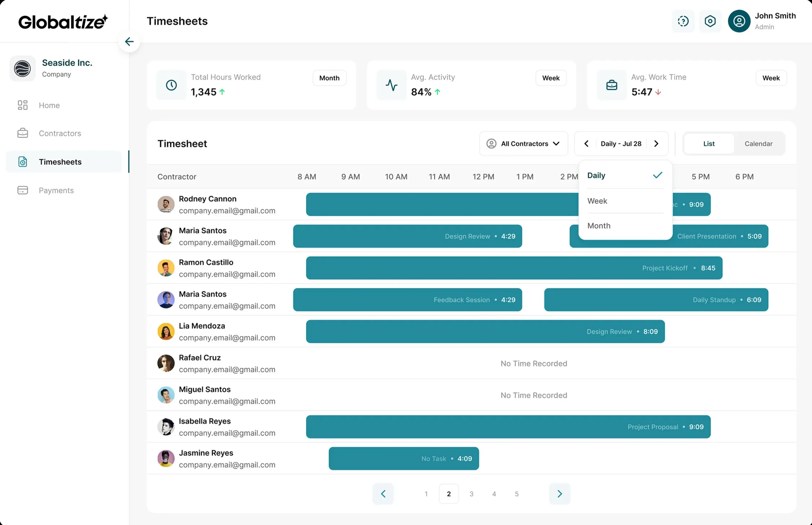Open Week selector on Avg. Activity card

[551, 78]
